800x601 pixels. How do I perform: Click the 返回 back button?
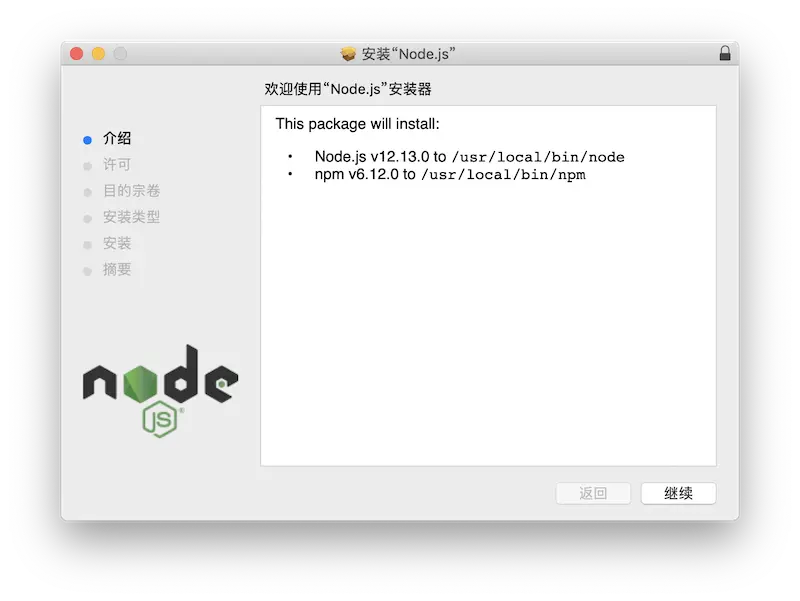593,493
